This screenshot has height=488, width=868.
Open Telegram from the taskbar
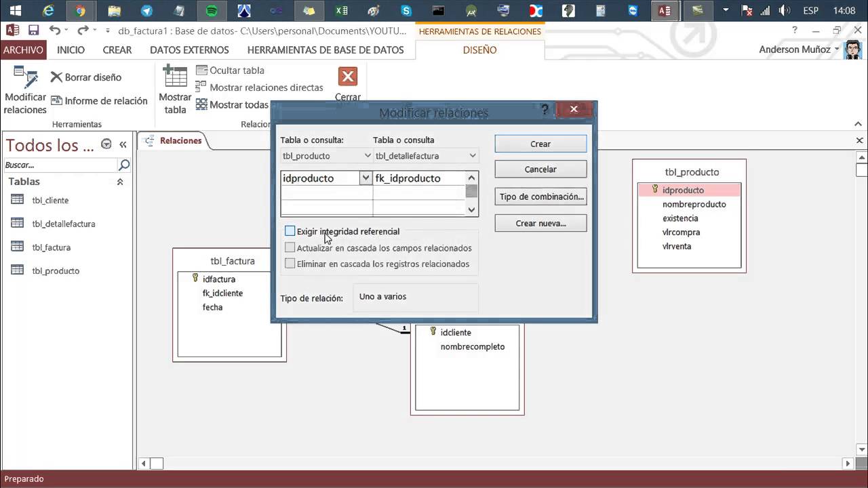point(146,10)
